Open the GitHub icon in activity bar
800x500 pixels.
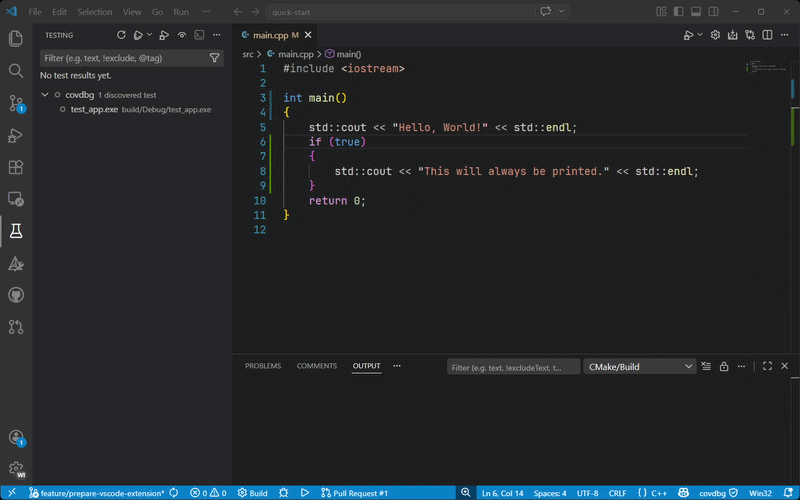[x=15, y=295]
